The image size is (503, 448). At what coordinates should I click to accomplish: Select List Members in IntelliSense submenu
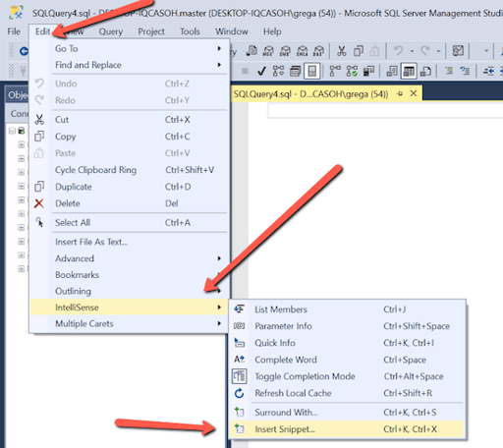click(347, 309)
